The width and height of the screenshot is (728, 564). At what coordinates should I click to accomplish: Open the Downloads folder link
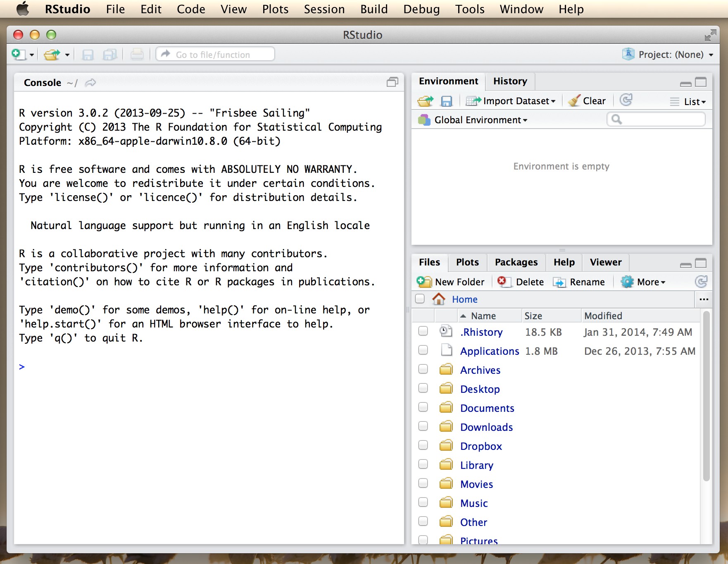click(x=486, y=427)
